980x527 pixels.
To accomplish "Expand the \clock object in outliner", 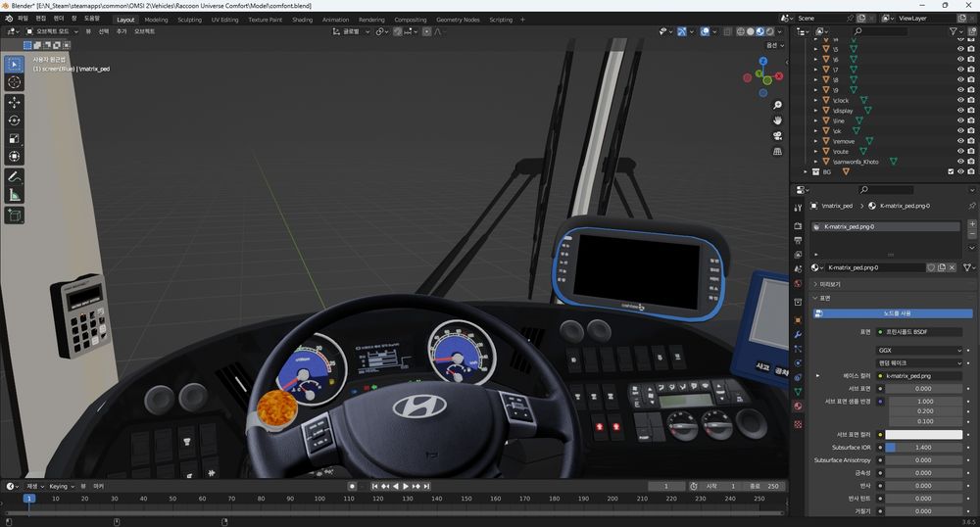I will pos(815,101).
